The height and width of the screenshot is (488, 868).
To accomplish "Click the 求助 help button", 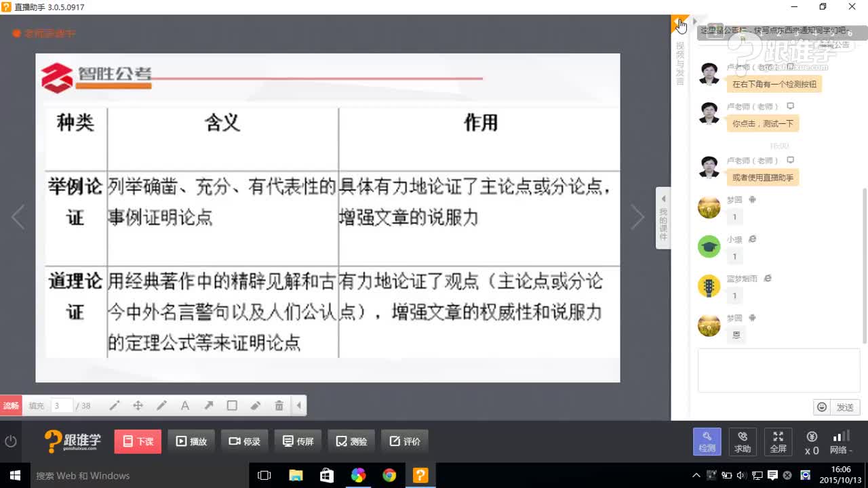I will (x=743, y=441).
